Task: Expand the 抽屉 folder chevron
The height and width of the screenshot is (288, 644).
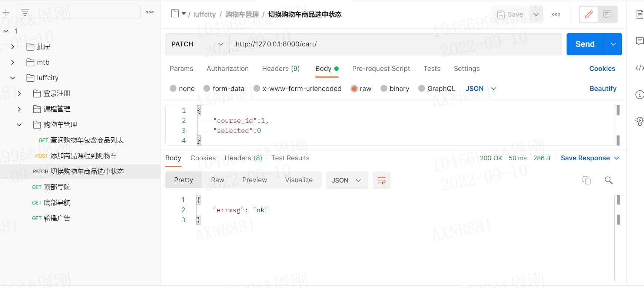Action: click(x=13, y=47)
